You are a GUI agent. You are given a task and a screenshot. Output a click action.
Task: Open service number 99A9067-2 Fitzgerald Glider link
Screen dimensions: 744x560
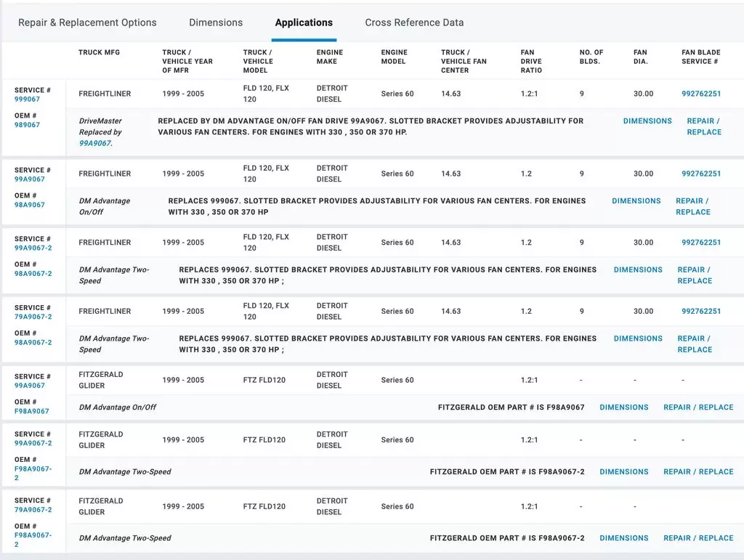(33, 443)
